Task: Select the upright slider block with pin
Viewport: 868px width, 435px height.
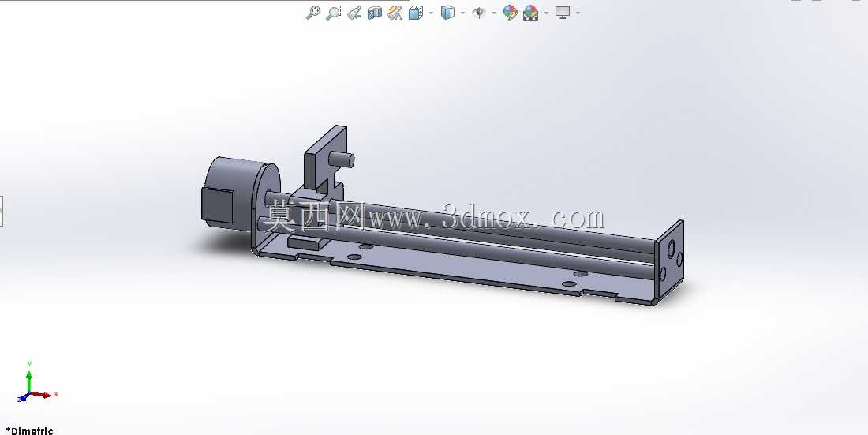Action: pyautogui.click(x=324, y=161)
